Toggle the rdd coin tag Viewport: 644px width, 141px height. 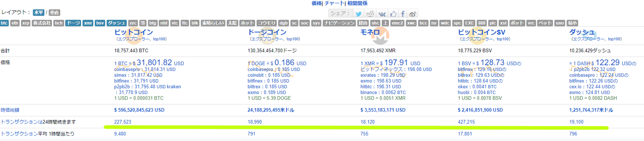click(x=164, y=23)
